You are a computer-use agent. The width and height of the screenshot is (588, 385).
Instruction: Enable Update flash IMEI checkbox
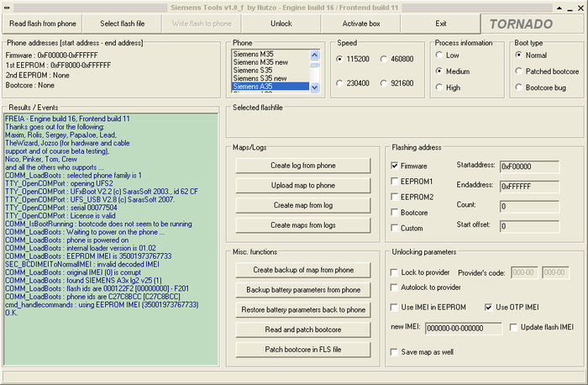pyautogui.click(x=513, y=327)
